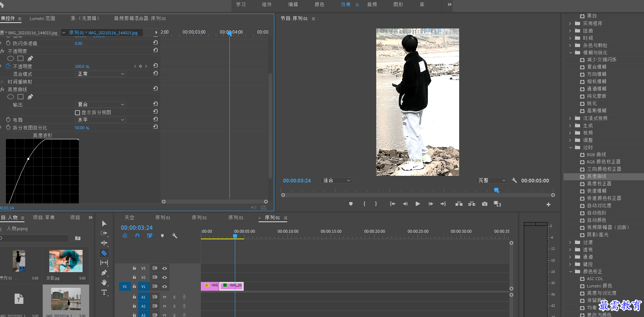Switch to the 学习 workspace
This screenshot has height=317, width=644.
241,4
